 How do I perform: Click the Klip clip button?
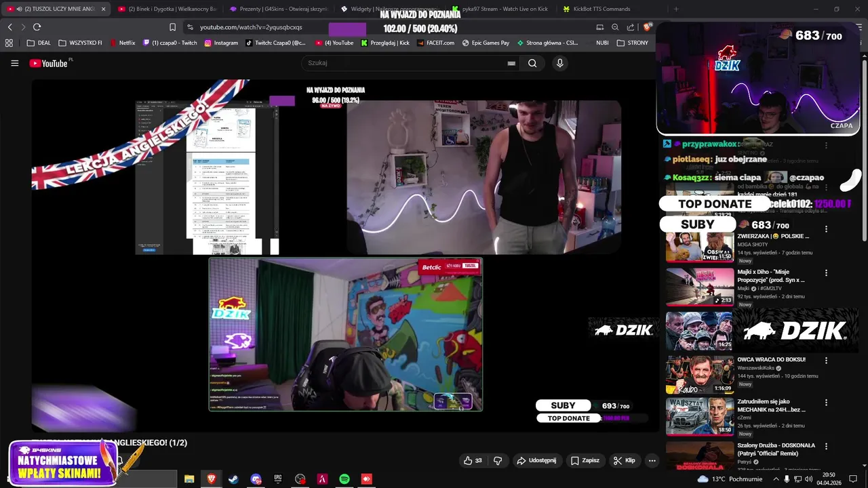coord(624,460)
